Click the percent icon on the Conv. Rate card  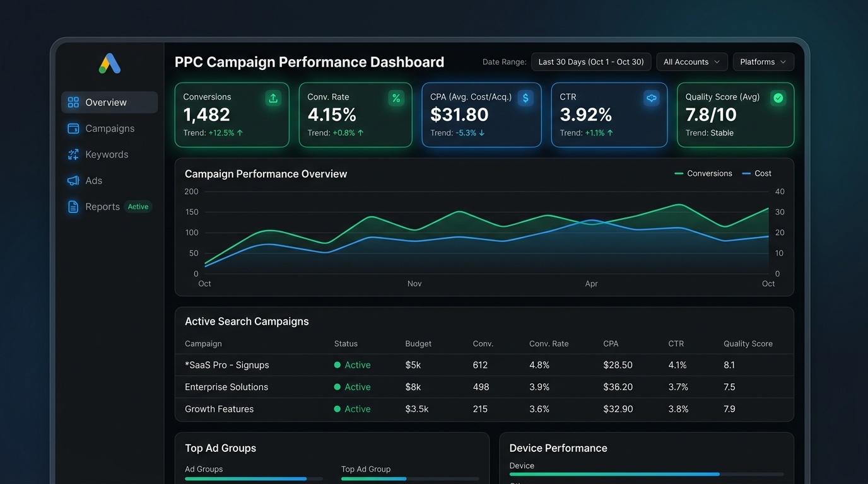coord(396,98)
